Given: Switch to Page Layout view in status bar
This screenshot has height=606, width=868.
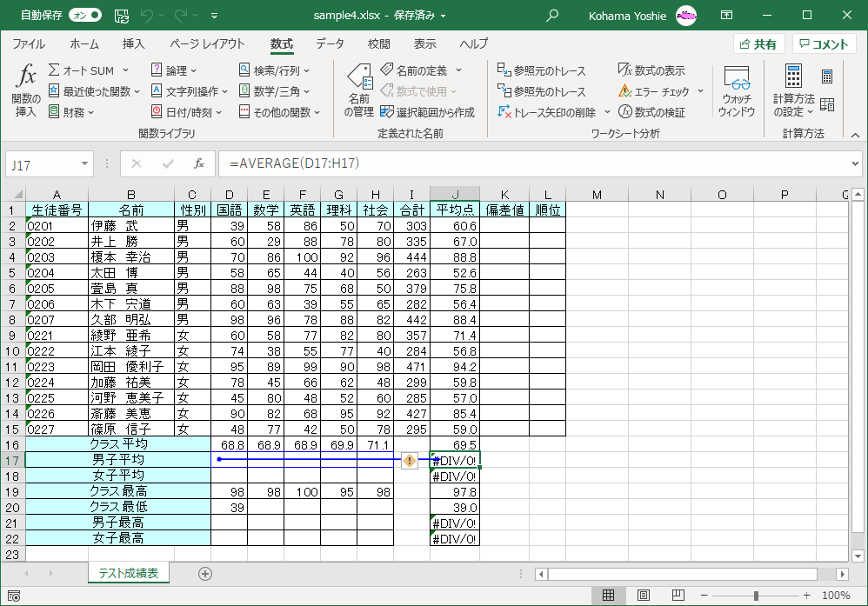Looking at the screenshot, I should point(644,596).
